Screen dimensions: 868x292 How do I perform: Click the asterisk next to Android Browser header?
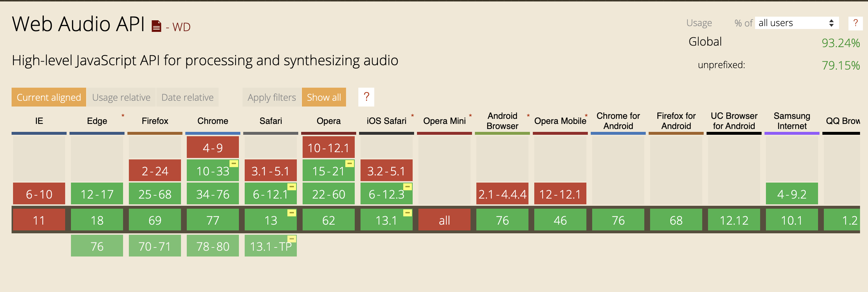[528, 116]
